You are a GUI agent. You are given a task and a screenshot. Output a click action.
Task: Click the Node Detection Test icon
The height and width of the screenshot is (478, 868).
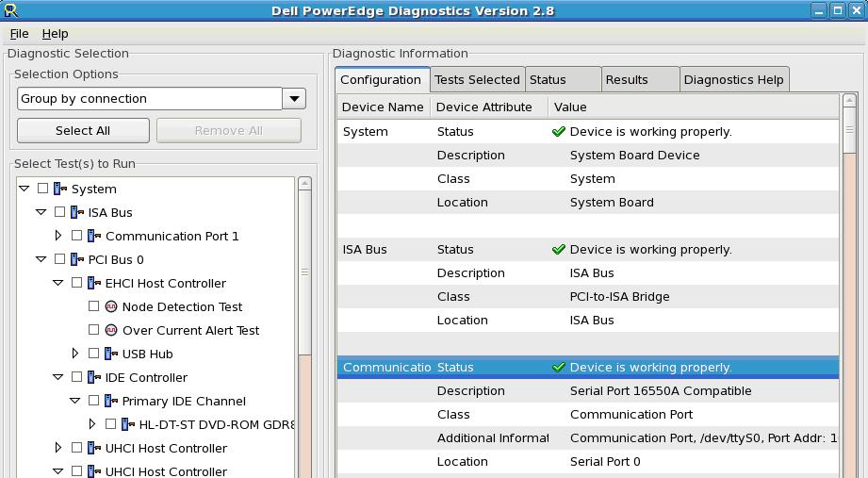point(110,306)
